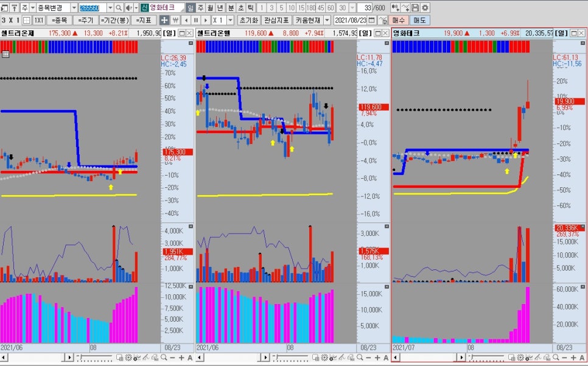Click the date field 2021/08/23
588x366 pixels.
pyautogui.click(x=351, y=20)
